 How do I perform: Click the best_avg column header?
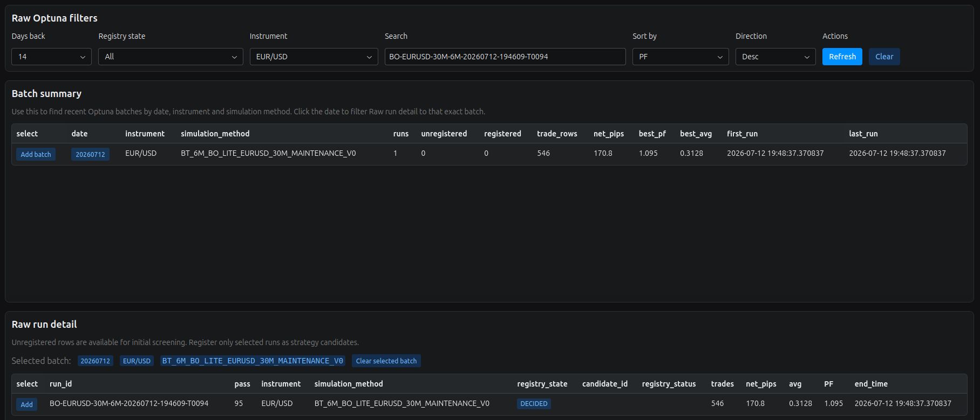click(696, 134)
